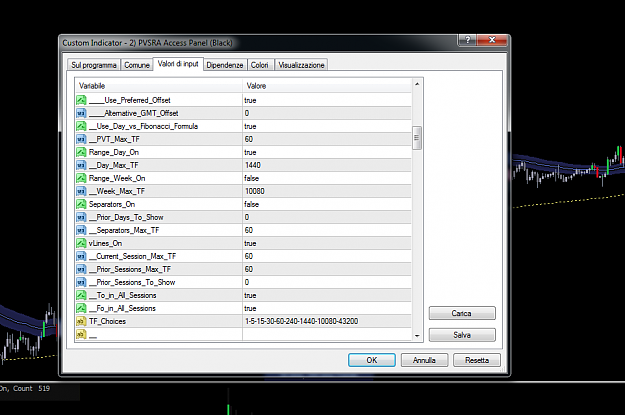Viewport: 625px width, 415px height.
Task: Click the Prior_Days_To_Show integer icon
Action: coord(81,217)
